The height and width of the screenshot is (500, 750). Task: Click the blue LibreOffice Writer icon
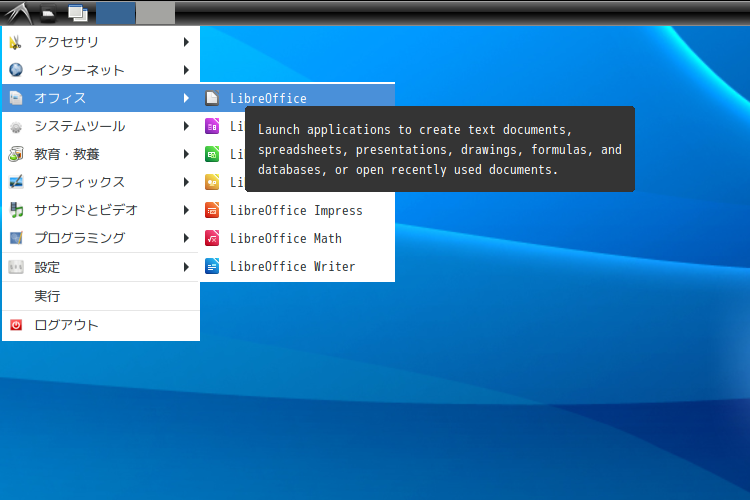(212, 266)
